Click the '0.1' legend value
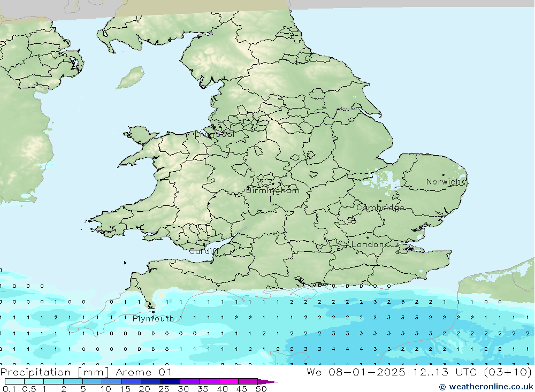Viewport: 535px width, 392px height. (x=9, y=389)
